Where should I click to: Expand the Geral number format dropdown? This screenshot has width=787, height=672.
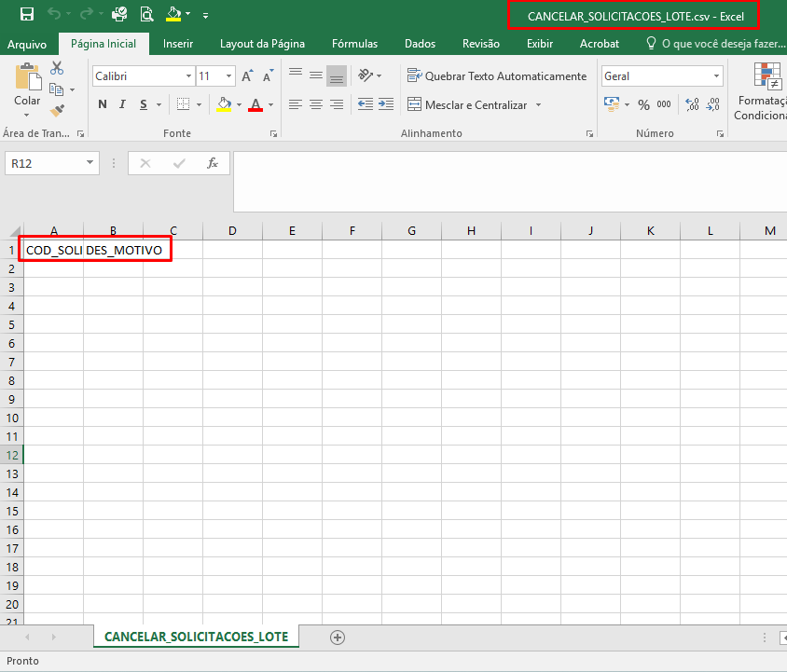(716, 76)
